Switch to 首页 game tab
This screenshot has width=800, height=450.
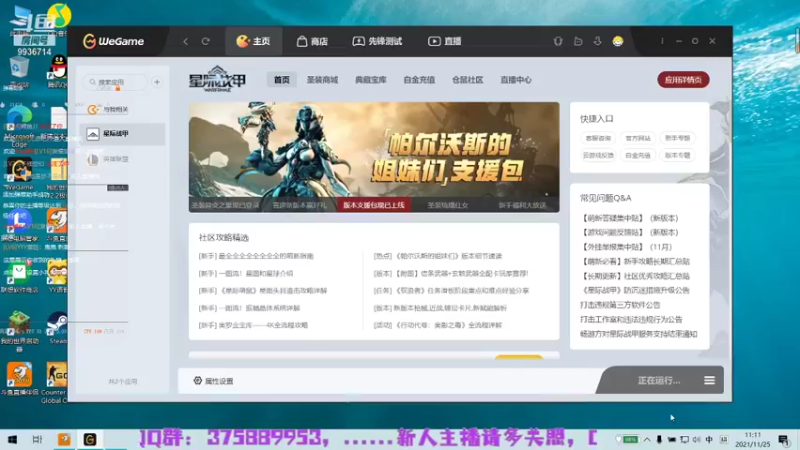tap(282, 80)
